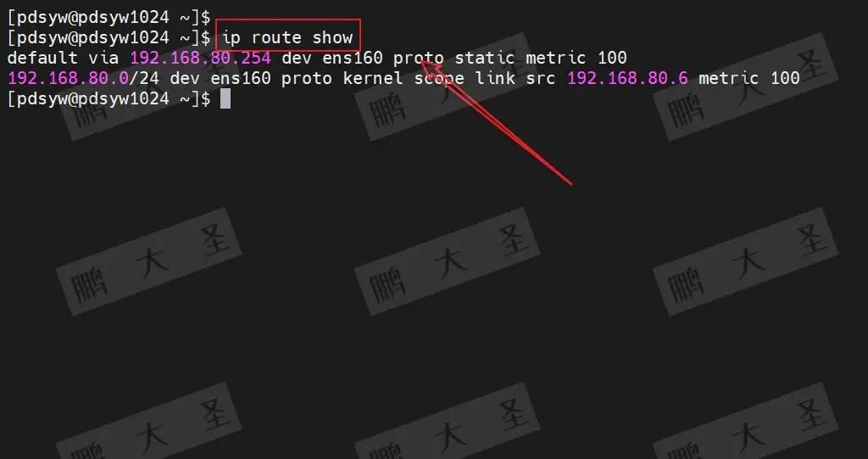Click the highlighted ip route show command
This screenshot has height=459, width=868.
[287, 37]
